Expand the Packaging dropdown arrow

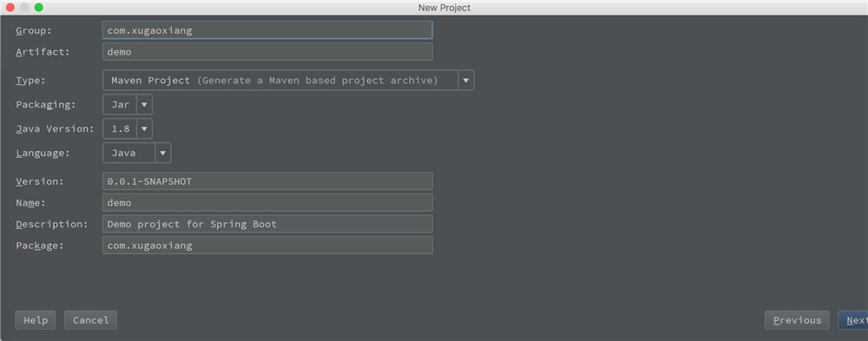[x=144, y=105]
